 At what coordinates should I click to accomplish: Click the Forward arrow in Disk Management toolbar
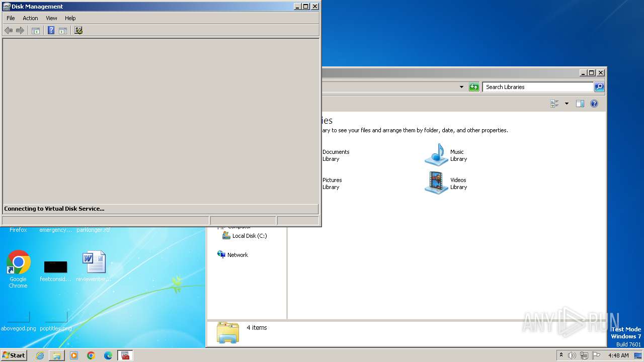coord(20,31)
